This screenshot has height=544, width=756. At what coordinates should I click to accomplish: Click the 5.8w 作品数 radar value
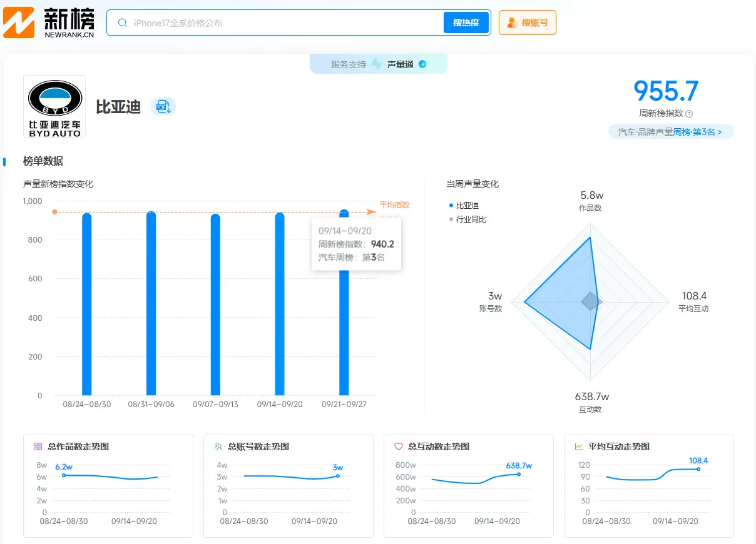coord(591,195)
